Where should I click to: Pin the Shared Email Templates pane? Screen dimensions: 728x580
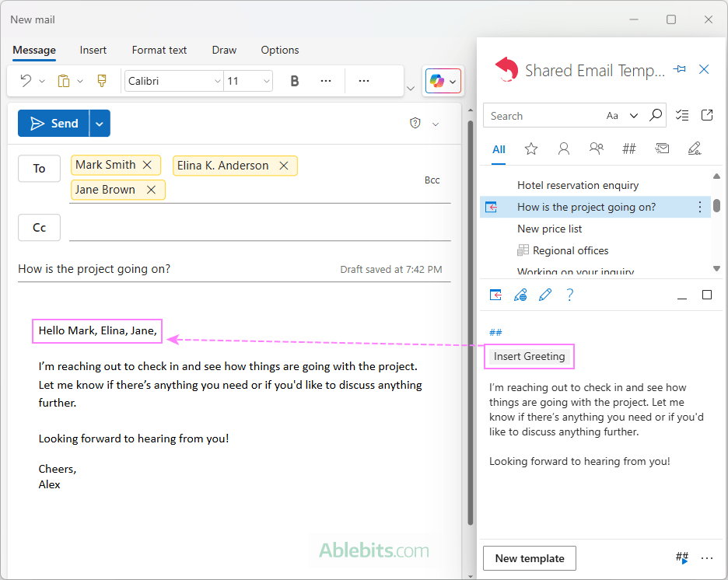click(679, 70)
